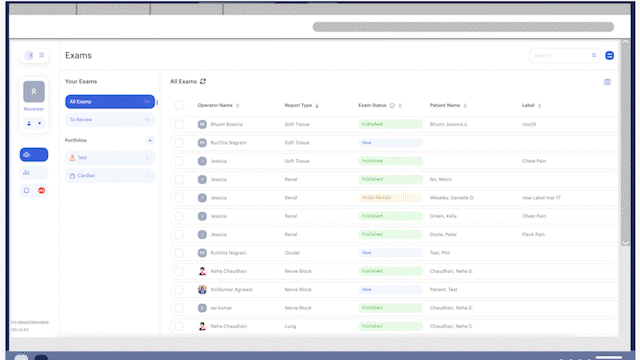Click Published status in Doyle, Peter row

click(x=390, y=234)
